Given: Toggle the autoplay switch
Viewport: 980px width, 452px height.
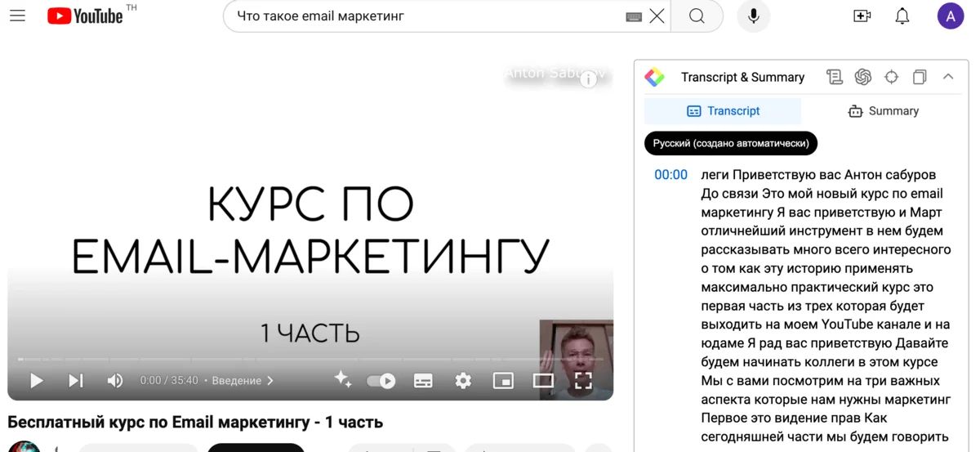Looking at the screenshot, I should 381,381.
